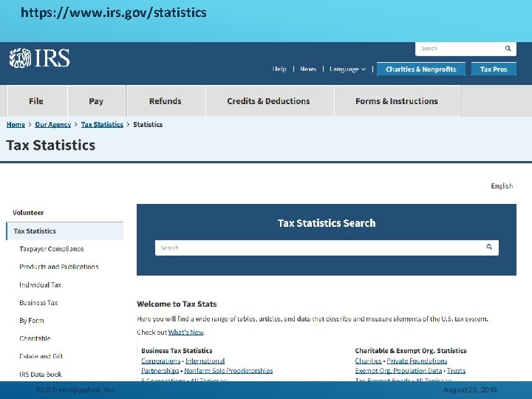Open the File navigation tab
Viewport: 532px width, 399px height.
pyautogui.click(x=36, y=101)
